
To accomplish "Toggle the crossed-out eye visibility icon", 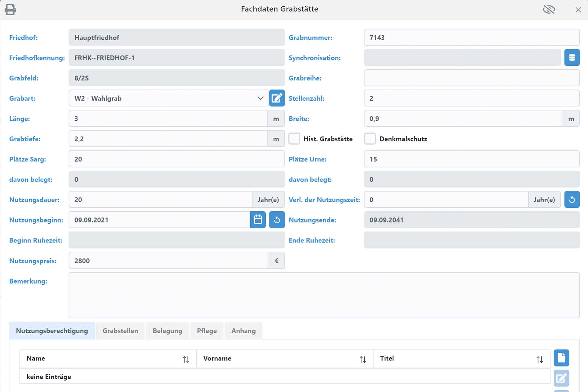I will [x=548, y=9].
